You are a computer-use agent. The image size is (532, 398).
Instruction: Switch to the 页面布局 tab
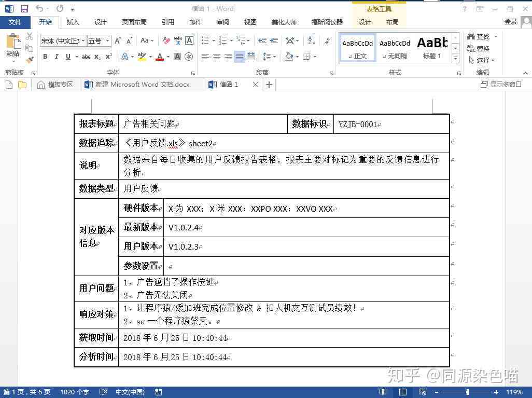click(x=134, y=22)
